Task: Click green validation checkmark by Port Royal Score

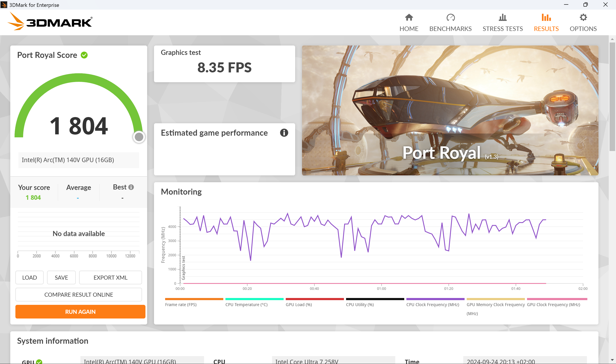Action: click(x=84, y=55)
